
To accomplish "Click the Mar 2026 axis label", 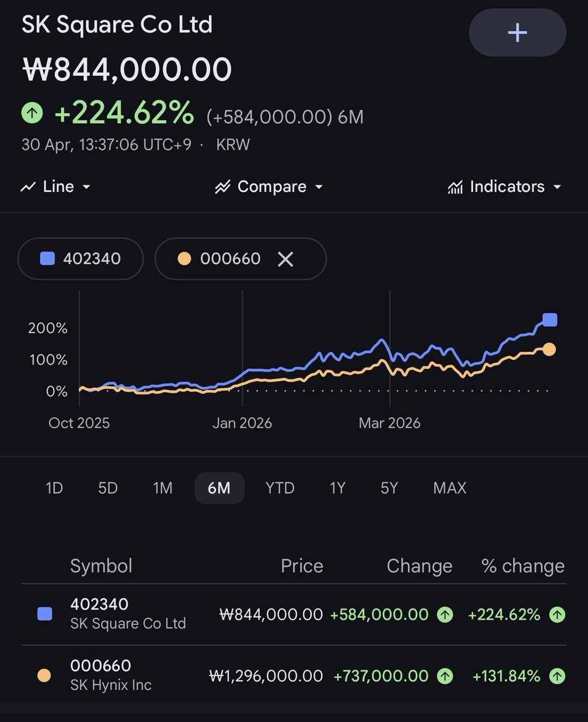I will pos(389,423).
